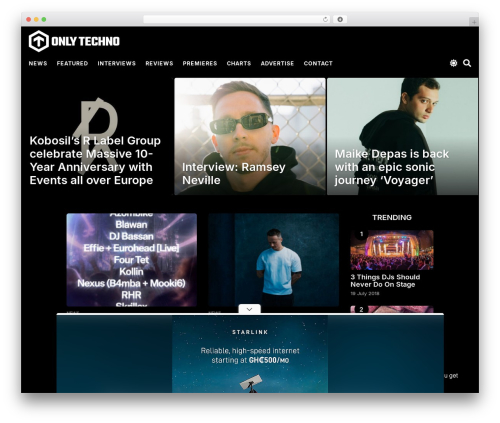Go to Reviews section

159,63
